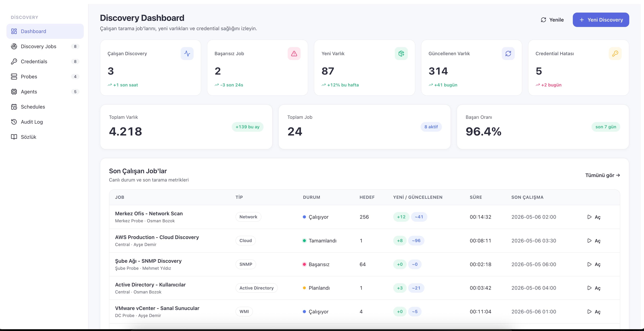Click the SÜRE column header

pyautogui.click(x=476, y=197)
